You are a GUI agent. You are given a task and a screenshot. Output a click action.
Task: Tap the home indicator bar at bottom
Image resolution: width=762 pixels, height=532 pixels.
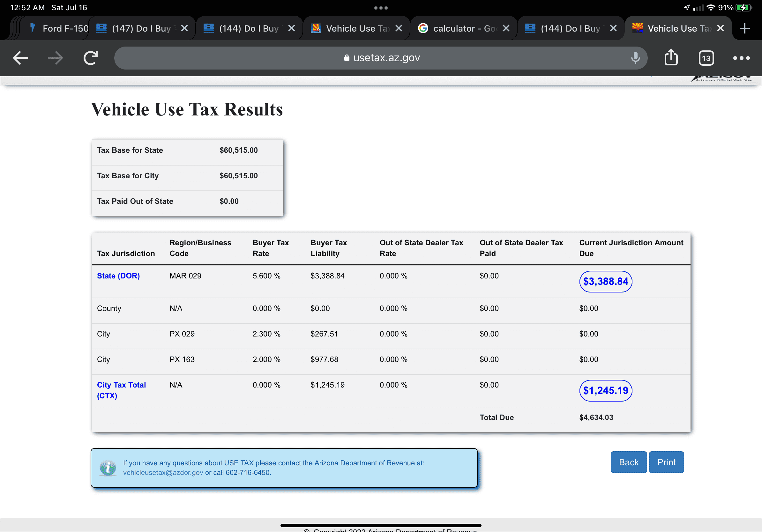click(381, 525)
